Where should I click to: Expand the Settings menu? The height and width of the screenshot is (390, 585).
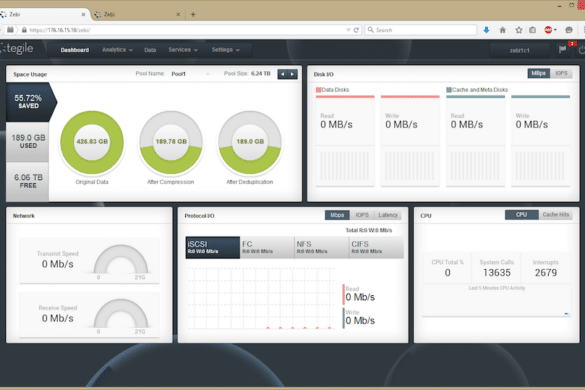tap(226, 50)
